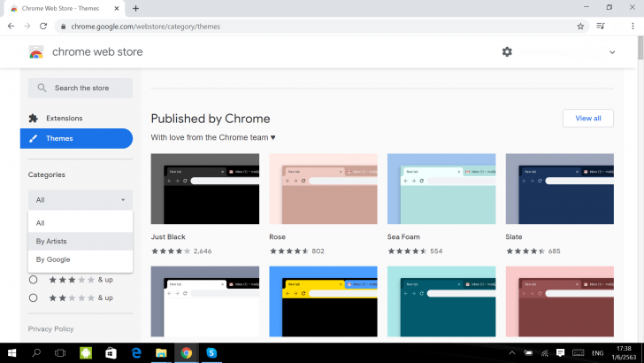This screenshot has height=363, width=644.
Task: Click the Rose theme title
Action: click(277, 236)
